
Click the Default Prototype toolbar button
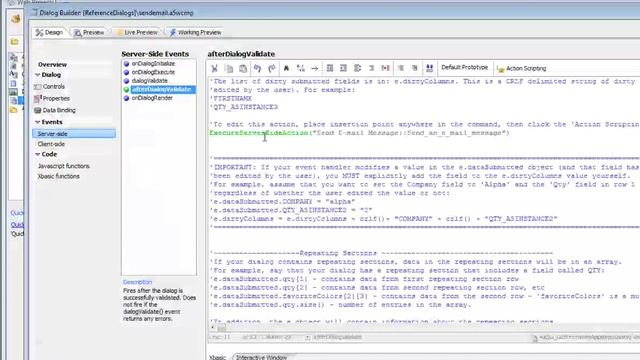pyautogui.click(x=464, y=67)
